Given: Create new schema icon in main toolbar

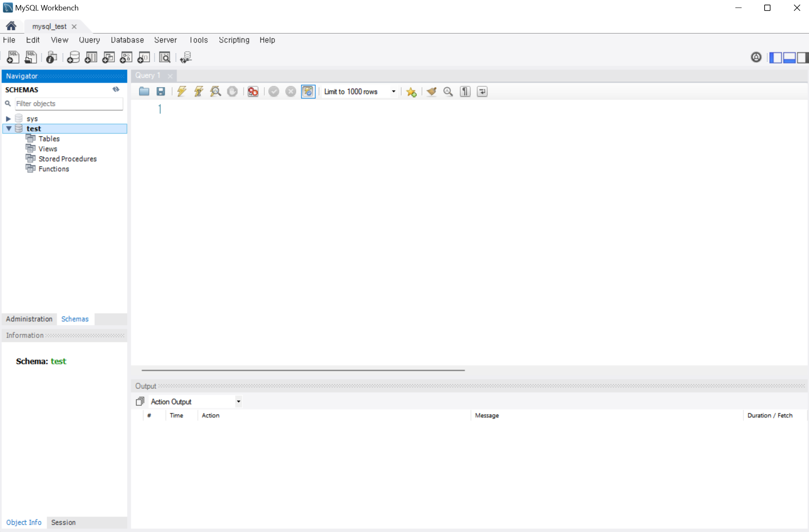Looking at the screenshot, I should click(x=73, y=57).
